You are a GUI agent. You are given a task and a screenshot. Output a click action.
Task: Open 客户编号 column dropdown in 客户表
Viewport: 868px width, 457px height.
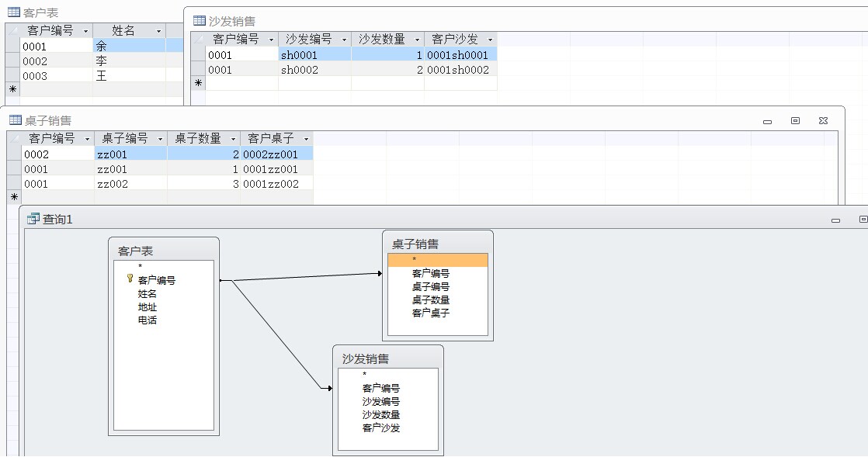(85, 31)
